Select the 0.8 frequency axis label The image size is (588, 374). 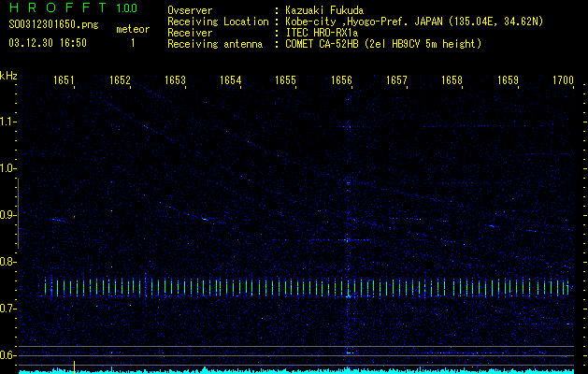tap(8, 262)
